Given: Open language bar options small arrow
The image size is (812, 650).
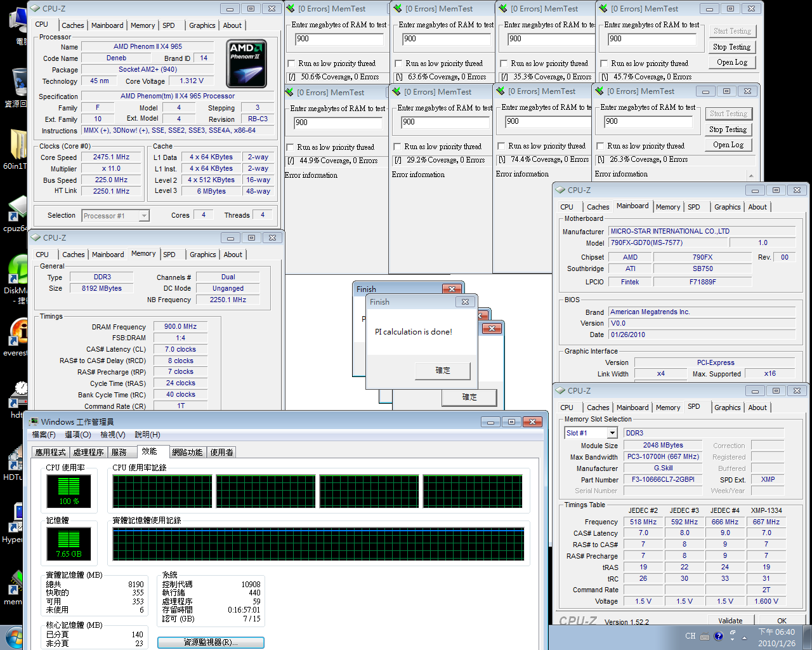Looking at the screenshot, I should tap(732, 640).
